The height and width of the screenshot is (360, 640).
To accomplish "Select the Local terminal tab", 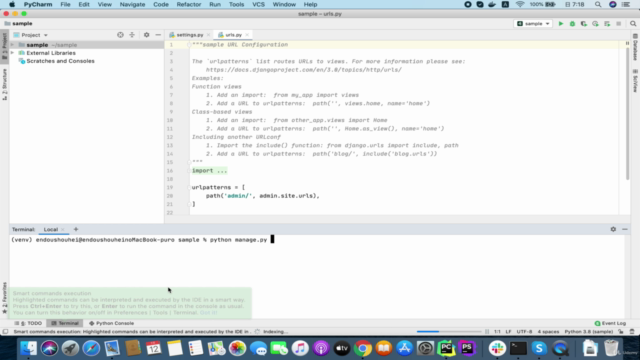I will (51, 229).
